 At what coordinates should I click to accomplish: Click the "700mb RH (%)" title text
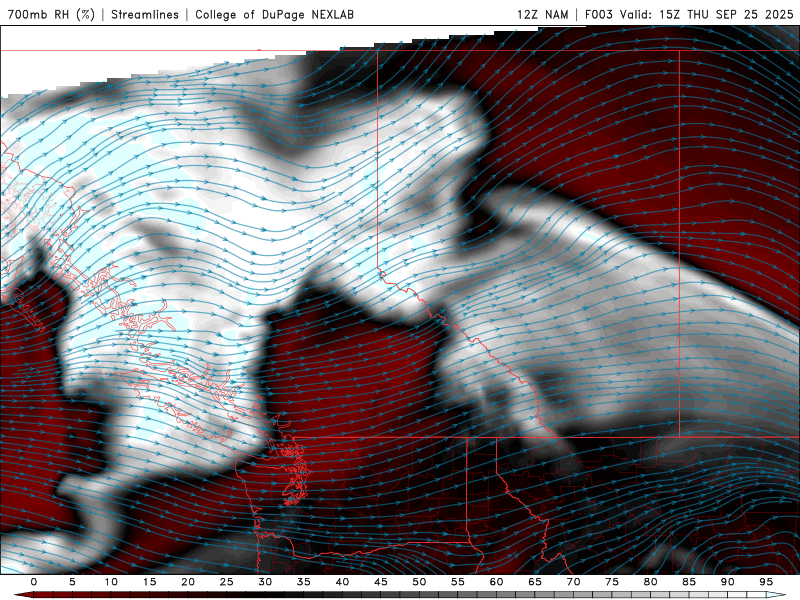pyautogui.click(x=52, y=14)
